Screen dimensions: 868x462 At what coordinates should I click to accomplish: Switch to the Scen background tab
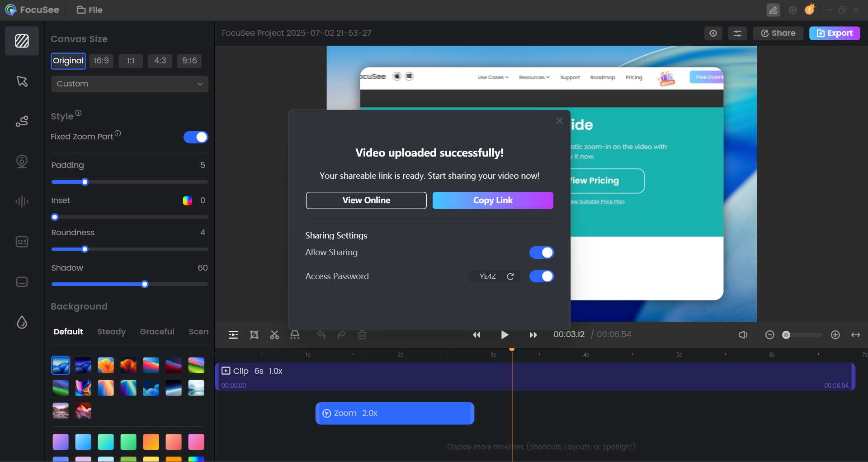(x=198, y=332)
